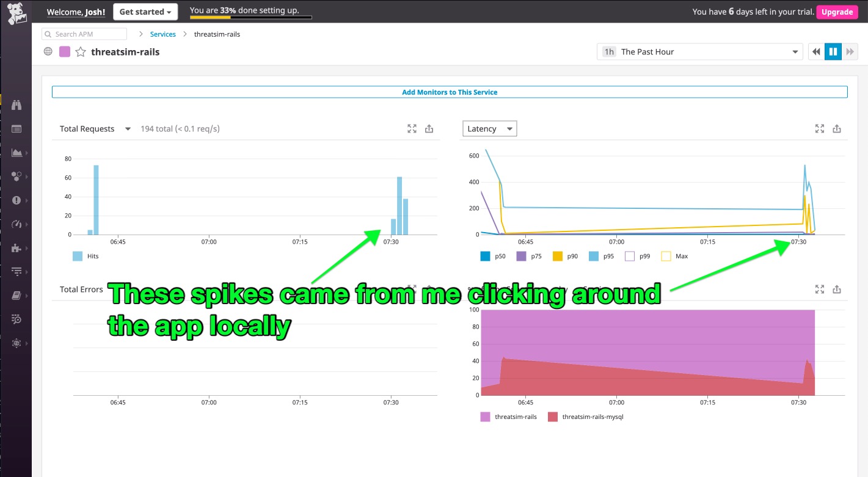The width and height of the screenshot is (868, 477).
Task: Export the Total Requests graph
Action: coord(429,129)
